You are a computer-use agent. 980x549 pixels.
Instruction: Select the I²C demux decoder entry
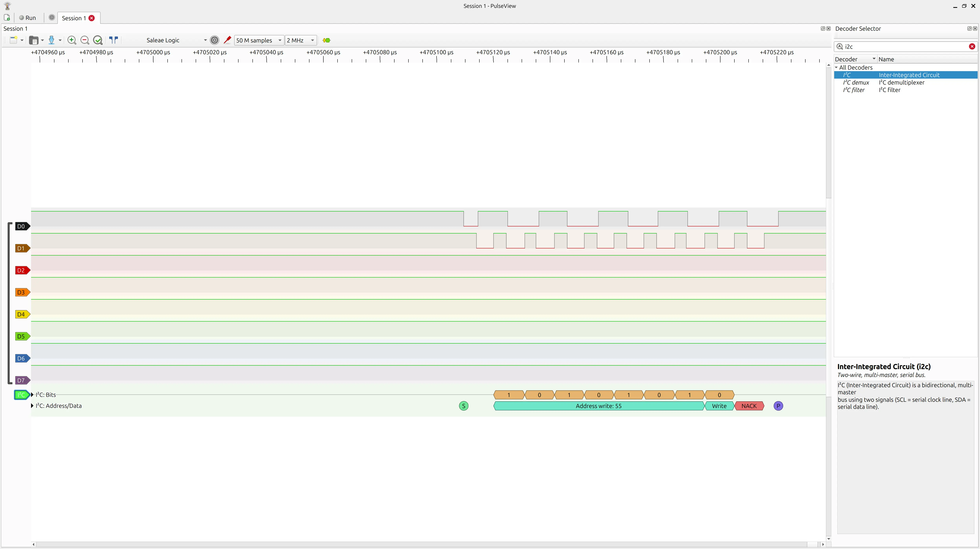[856, 83]
